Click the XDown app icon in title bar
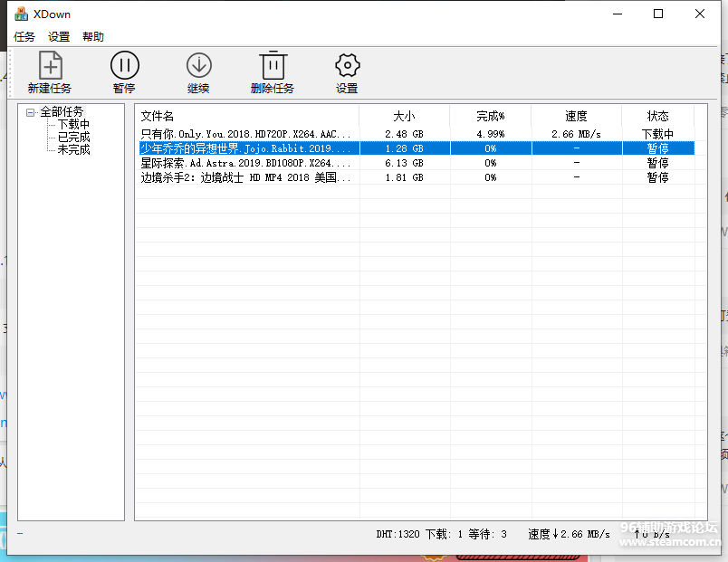This screenshot has width=728, height=562. point(21,14)
